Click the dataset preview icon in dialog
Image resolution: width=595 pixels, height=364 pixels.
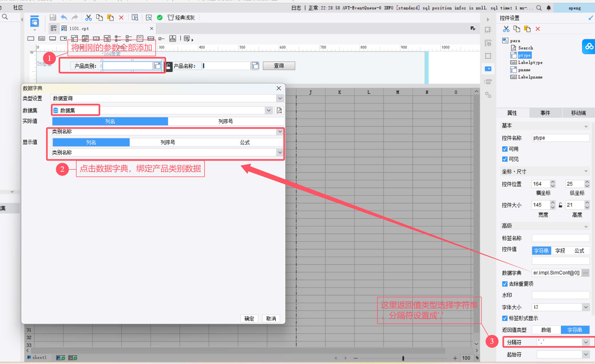coord(279,110)
